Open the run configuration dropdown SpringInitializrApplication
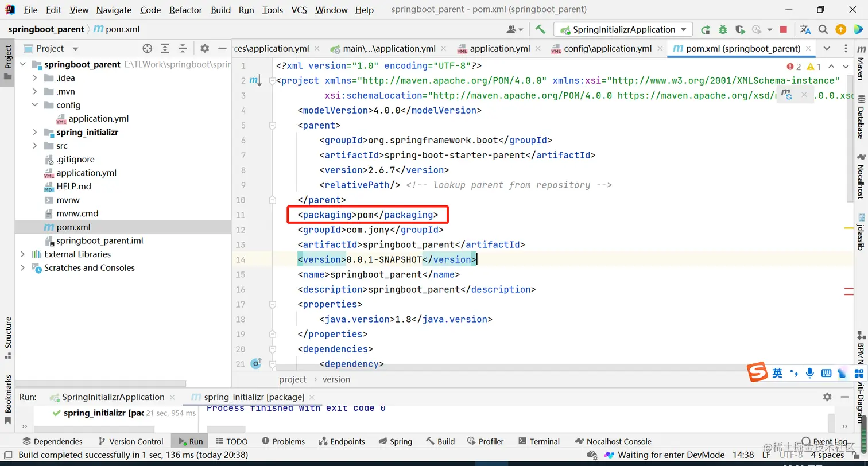Viewport: 868px width, 466px height. pyautogui.click(x=623, y=29)
